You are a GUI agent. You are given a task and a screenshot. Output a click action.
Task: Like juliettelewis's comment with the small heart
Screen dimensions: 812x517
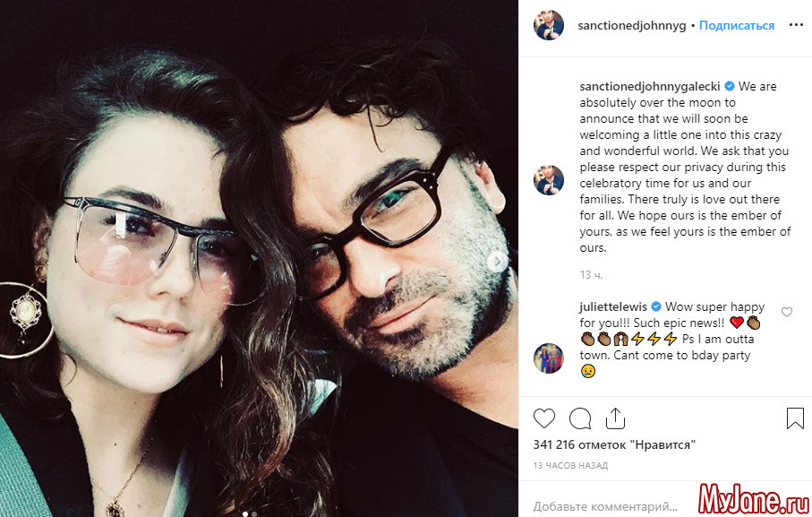pyautogui.click(x=787, y=313)
